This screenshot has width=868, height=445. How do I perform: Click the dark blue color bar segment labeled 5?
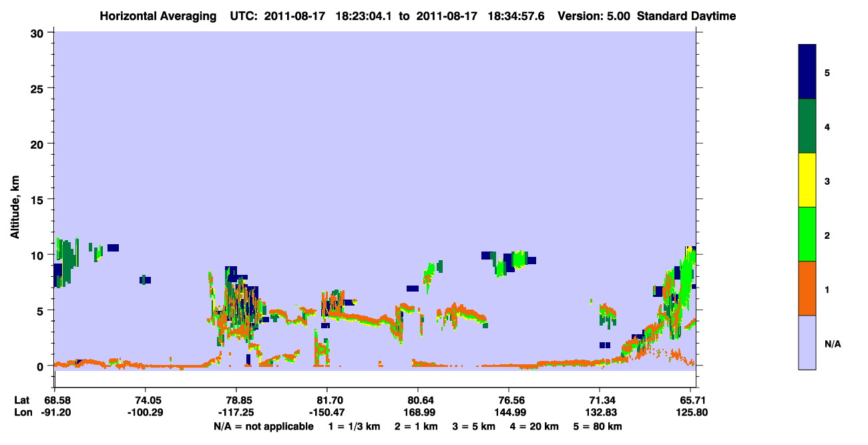[x=807, y=72]
